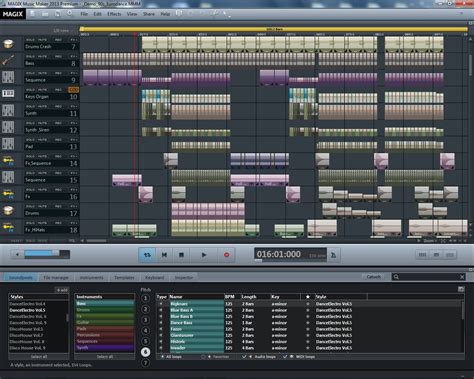Open the File menu
The image size is (474, 379).
click(x=84, y=14)
